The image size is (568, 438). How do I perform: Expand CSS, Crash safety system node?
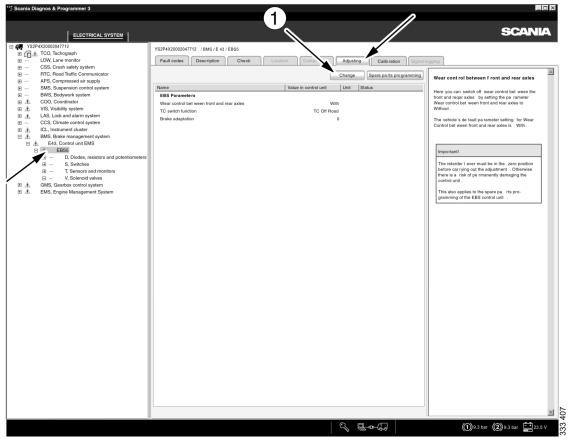click(x=20, y=67)
